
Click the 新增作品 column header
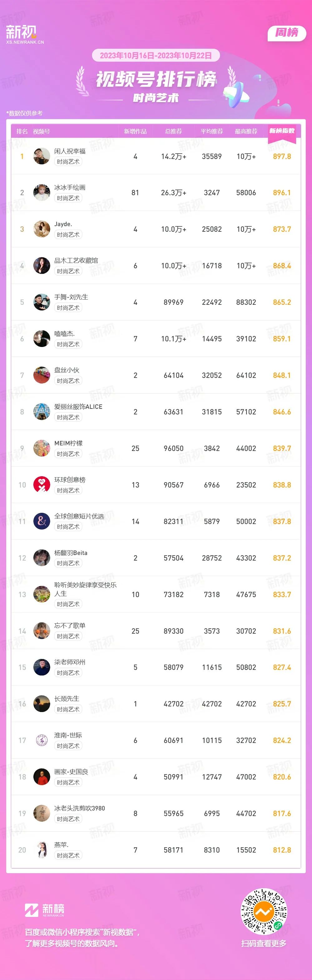click(135, 131)
